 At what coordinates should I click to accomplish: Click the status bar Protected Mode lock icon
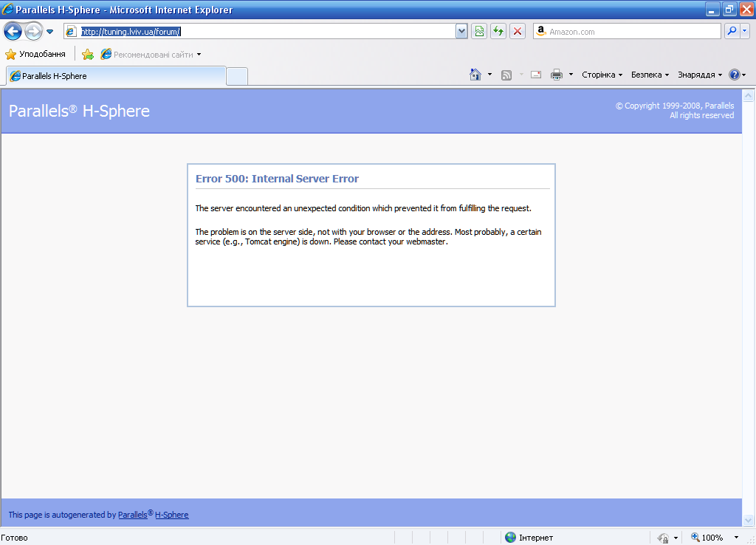(664, 538)
